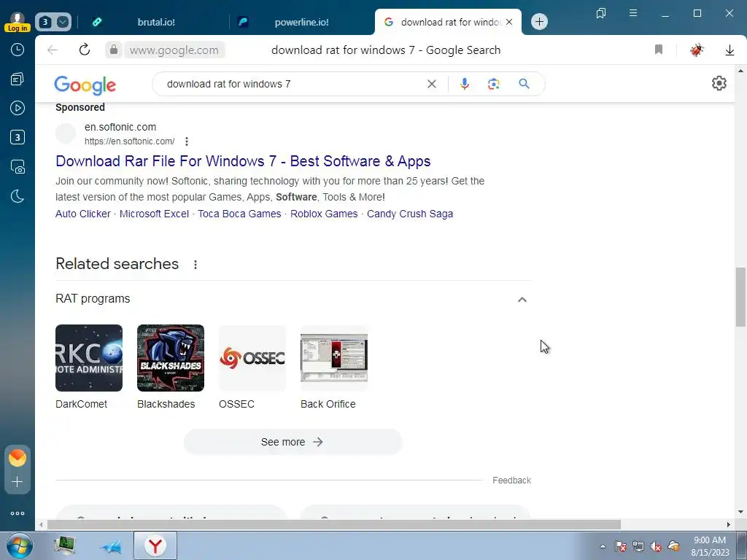Screen dimensions: 747x560
Task: Open sidebar more options three dots
Action: [x=18, y=513]
